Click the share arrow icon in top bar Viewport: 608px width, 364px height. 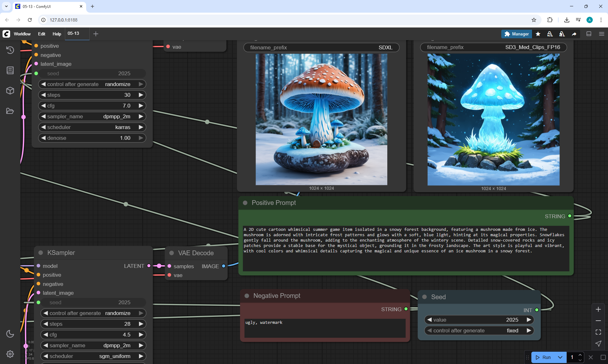(x=574, y=34)
